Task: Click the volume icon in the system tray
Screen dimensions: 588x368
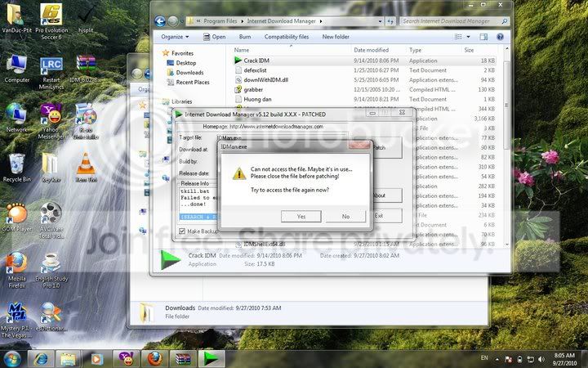Action: click(533, 358)
